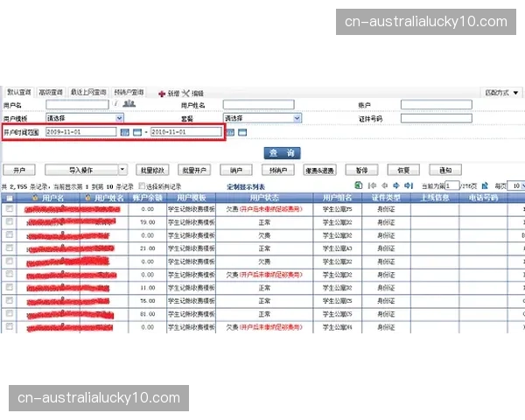Check the row with balance 21.00
Image resolution: width=525 pixels, height=420 pixels.
click(x=10, y=248)
